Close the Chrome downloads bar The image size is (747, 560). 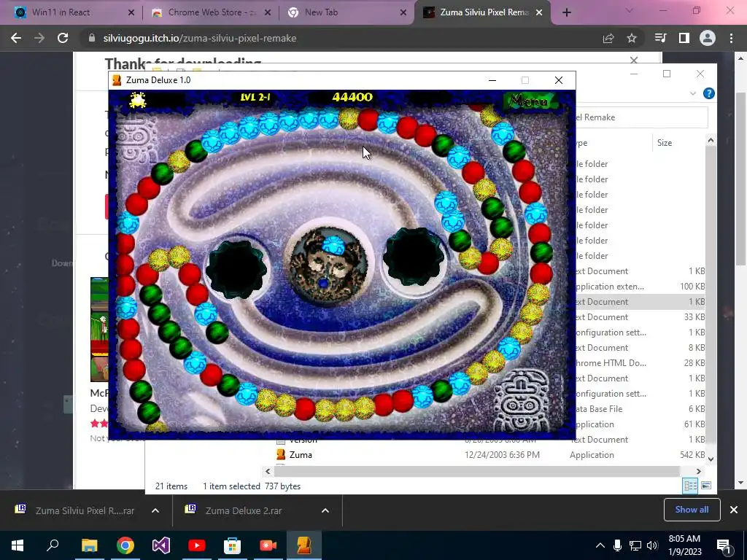click(x=734, y=510)
